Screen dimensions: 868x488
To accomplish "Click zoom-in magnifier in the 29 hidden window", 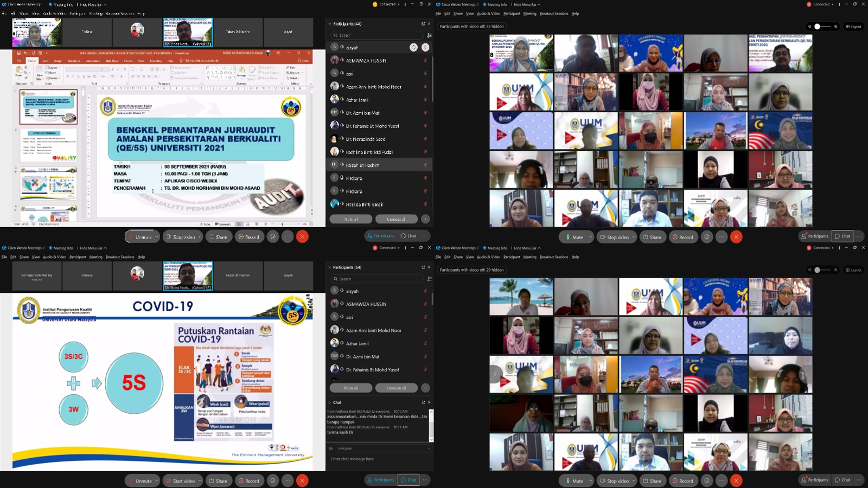I will tap(835, 270).
